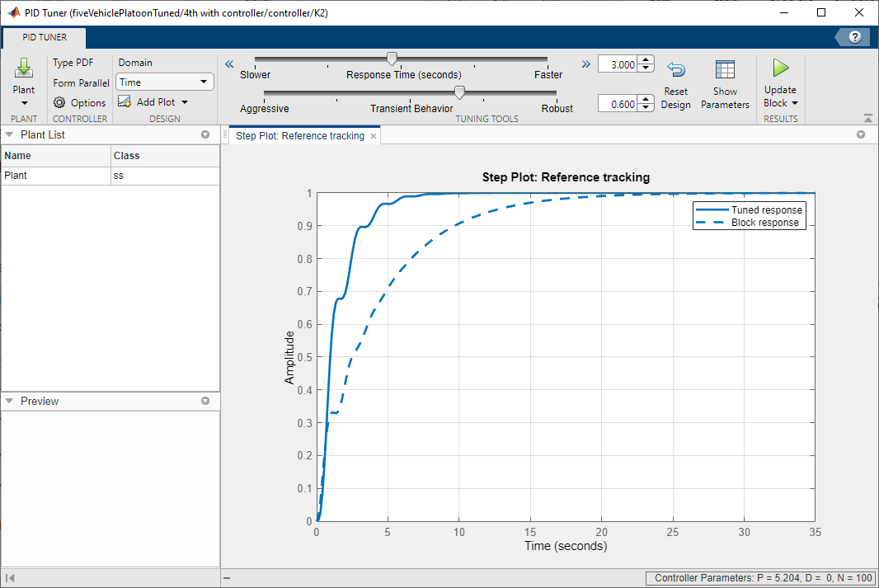Collapse the Plant List panel

pos(9,134)
